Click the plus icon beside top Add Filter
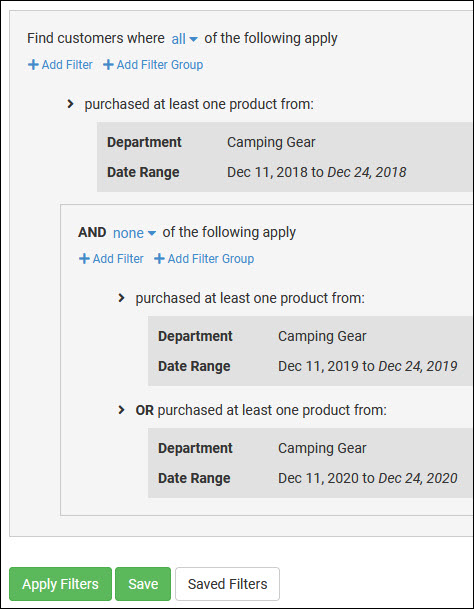The width and height of the screenshot is (474, 609). pos(33,64)
